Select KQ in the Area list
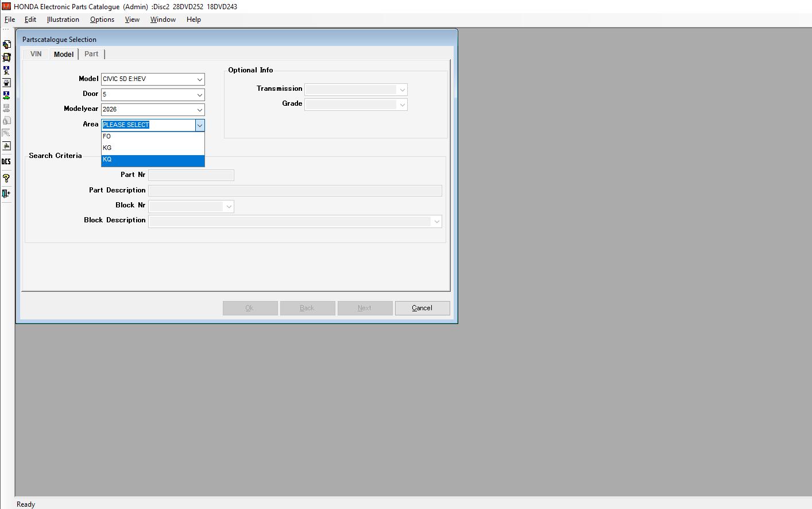 tap(153, 160)
